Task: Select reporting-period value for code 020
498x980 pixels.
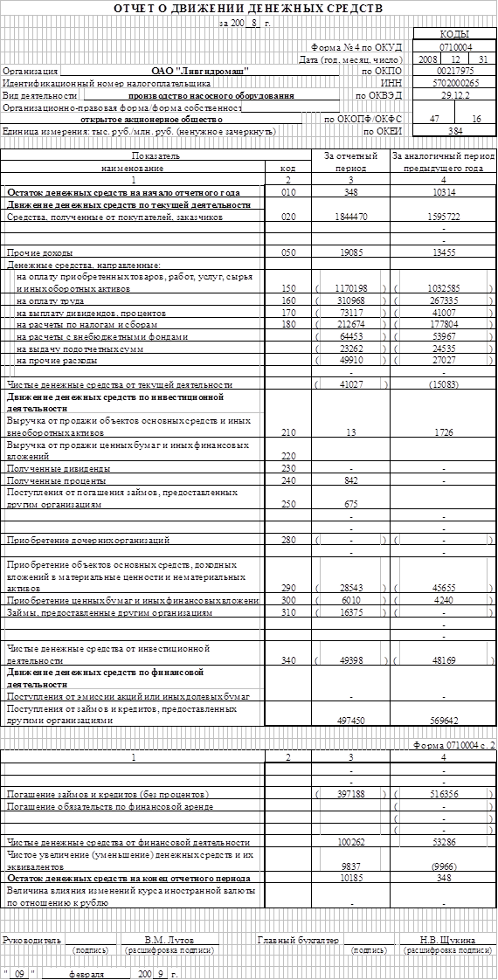Action: click(x=350, y=217)
